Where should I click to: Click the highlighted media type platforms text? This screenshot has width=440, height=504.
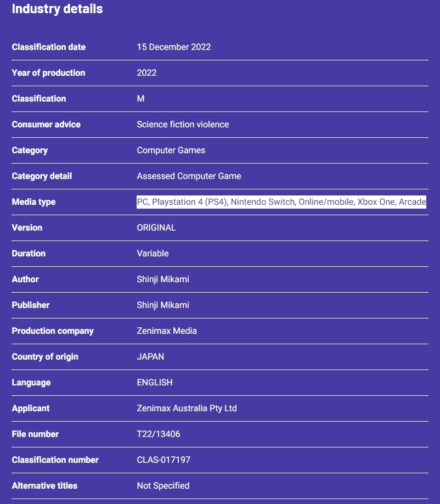281,202
